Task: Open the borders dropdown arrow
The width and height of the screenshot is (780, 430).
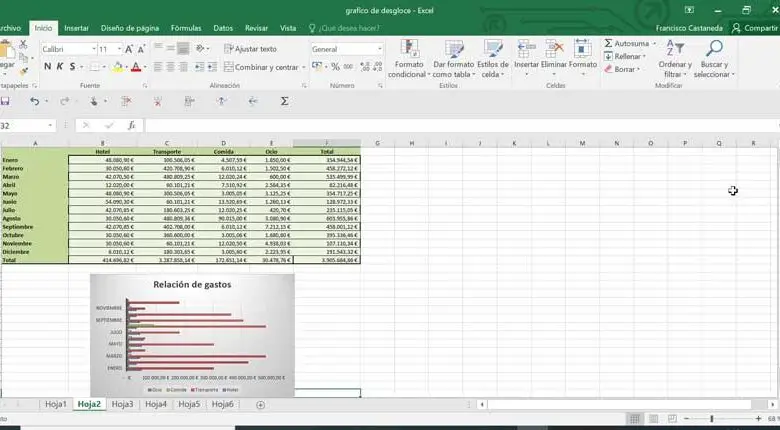Action: 105,67
